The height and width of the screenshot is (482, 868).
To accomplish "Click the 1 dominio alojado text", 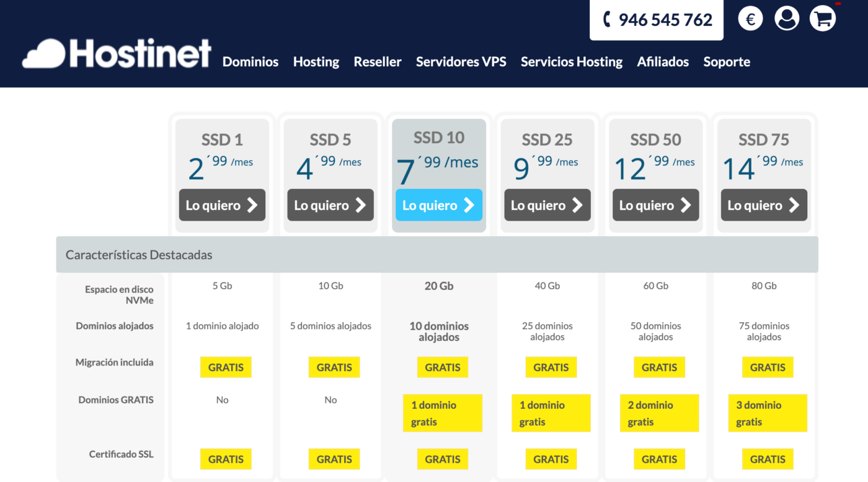I will 222,326.
